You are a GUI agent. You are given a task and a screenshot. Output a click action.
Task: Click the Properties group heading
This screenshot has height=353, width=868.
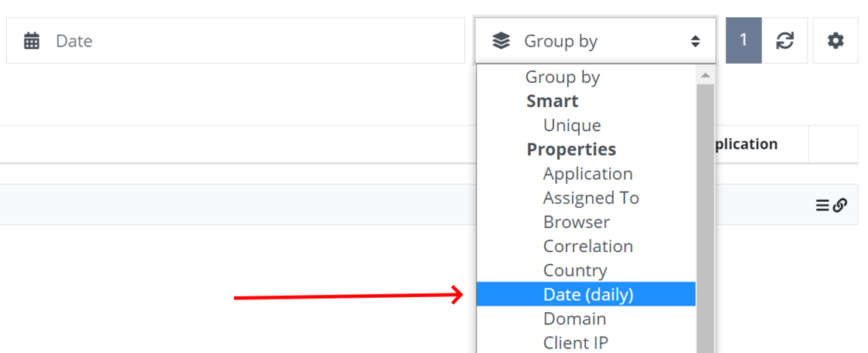tap(571, 150)
